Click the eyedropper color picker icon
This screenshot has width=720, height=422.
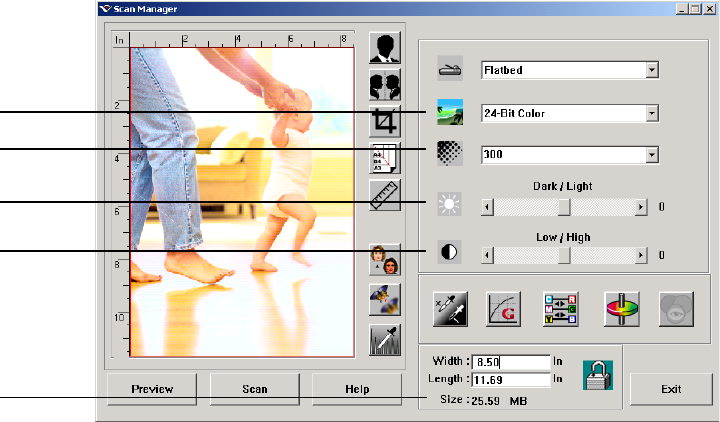[x=450, y=310]
